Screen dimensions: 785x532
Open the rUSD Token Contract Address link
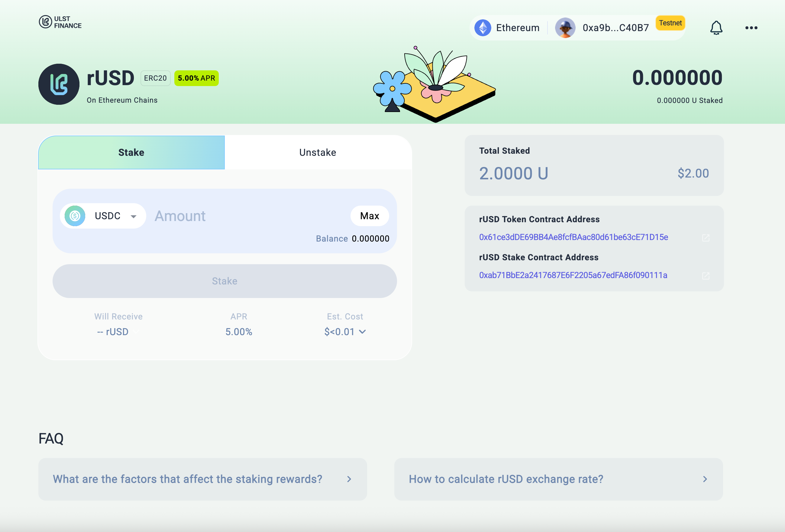click(573, 237)
